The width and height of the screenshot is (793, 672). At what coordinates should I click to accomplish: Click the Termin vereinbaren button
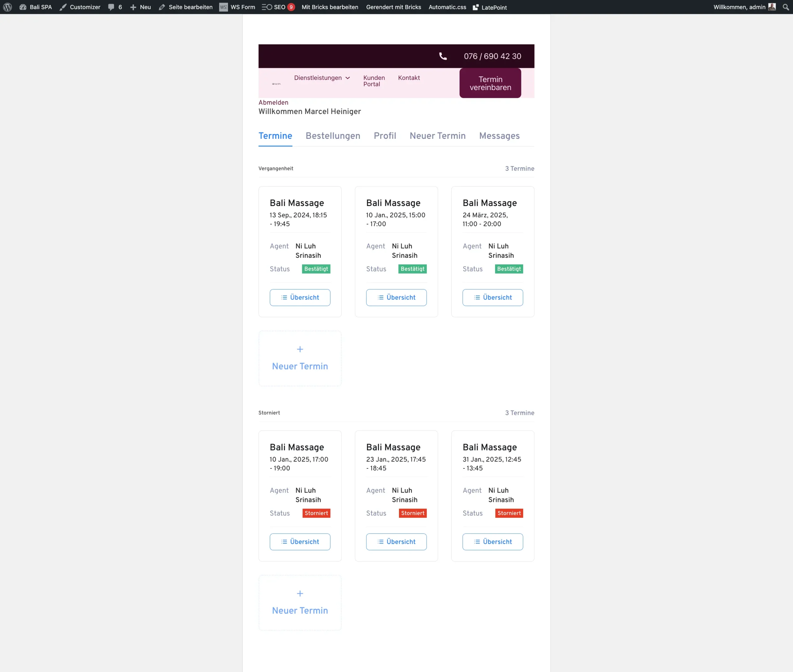tap(490, 83)
